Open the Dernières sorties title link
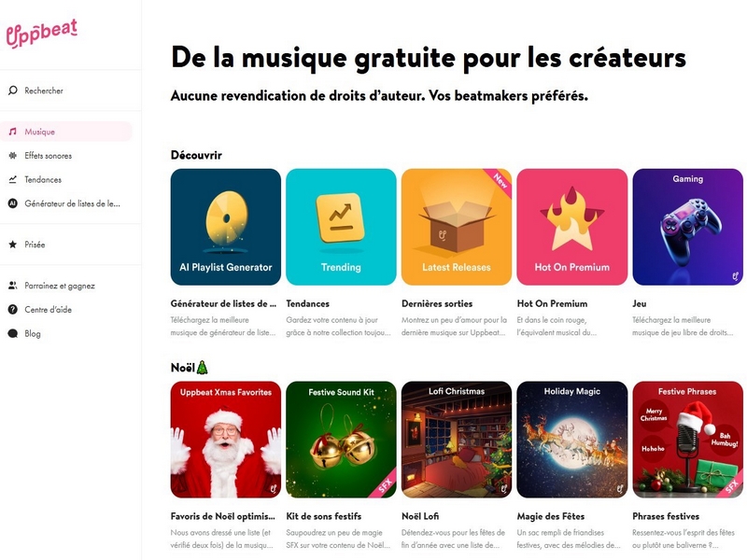 [437, 303]
